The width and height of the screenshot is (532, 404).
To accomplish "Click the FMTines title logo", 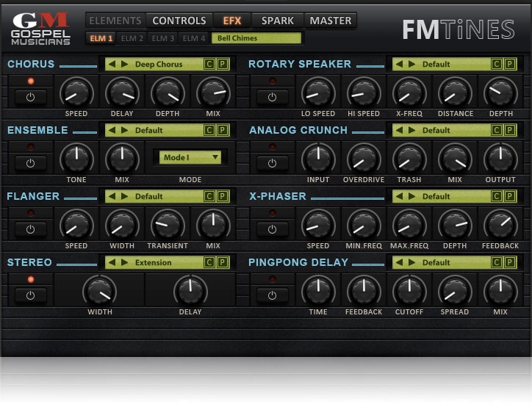I will pyautogui.click(x=459, y=29).
